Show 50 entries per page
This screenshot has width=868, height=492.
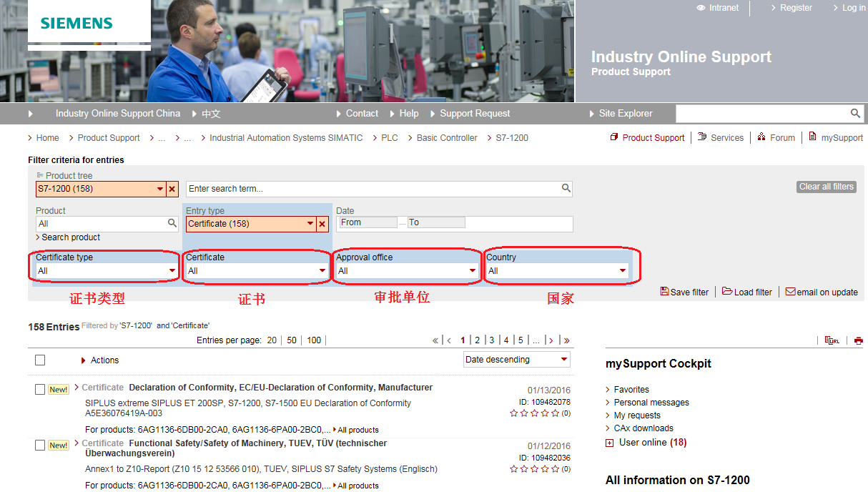[x=292, y=340]
